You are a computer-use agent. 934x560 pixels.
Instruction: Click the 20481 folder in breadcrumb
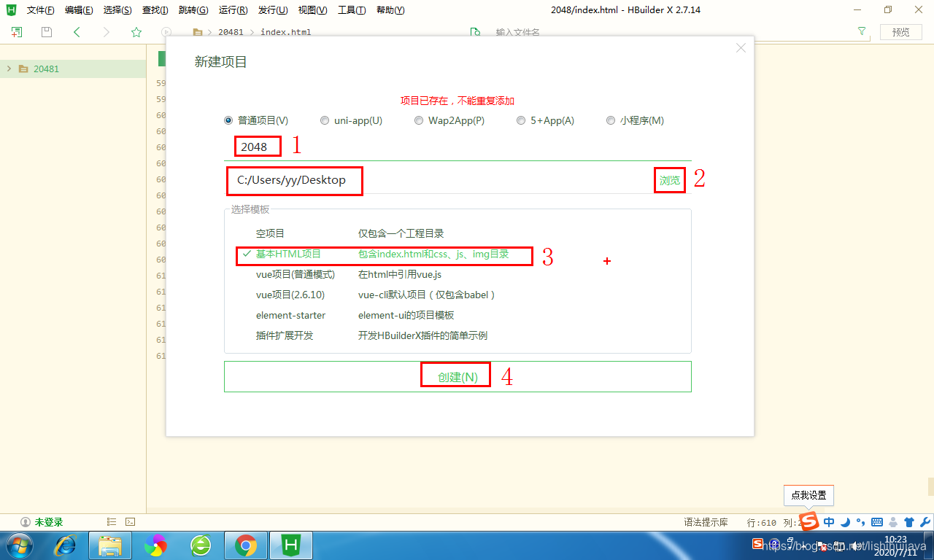pyautogui.click(x=231, y=32)
